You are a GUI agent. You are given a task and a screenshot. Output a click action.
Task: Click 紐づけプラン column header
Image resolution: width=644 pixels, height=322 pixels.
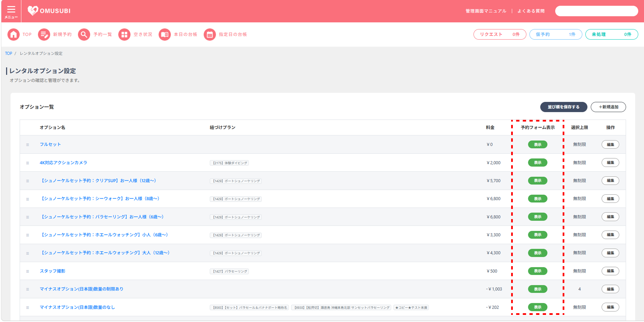[222, 128]
